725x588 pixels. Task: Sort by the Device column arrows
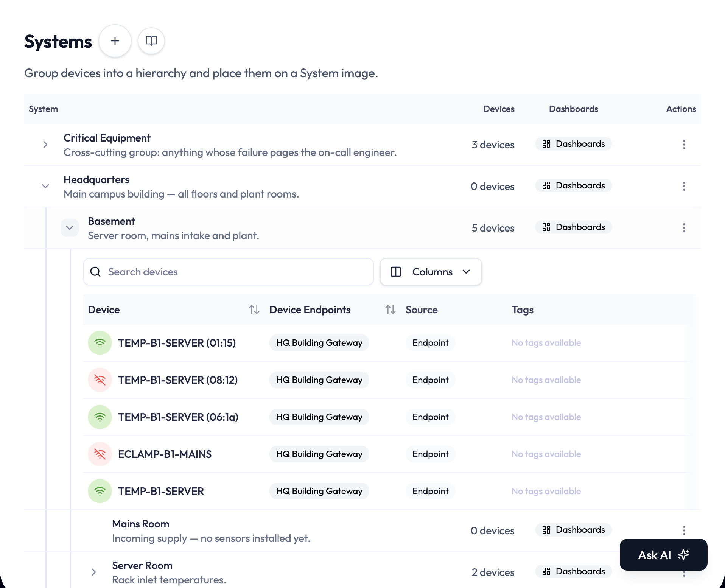tap(254, 310)
